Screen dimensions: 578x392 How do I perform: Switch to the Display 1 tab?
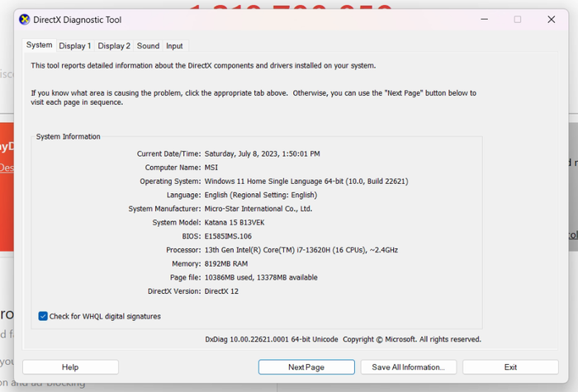coord(75,46)
